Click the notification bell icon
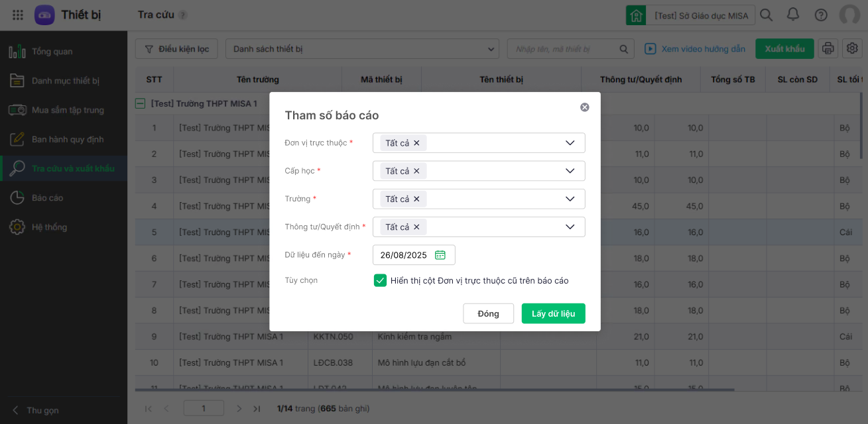Screen dimensions: 868x424 coord(792,15)
